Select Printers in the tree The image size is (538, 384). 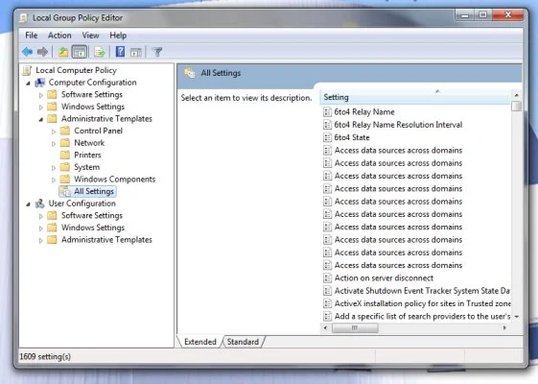pyautogui.click(x=87, y=155)
